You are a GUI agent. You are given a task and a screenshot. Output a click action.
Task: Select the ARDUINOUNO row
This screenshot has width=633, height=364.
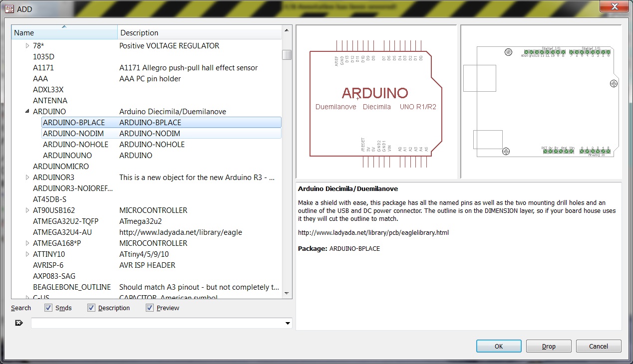[161, 156]
